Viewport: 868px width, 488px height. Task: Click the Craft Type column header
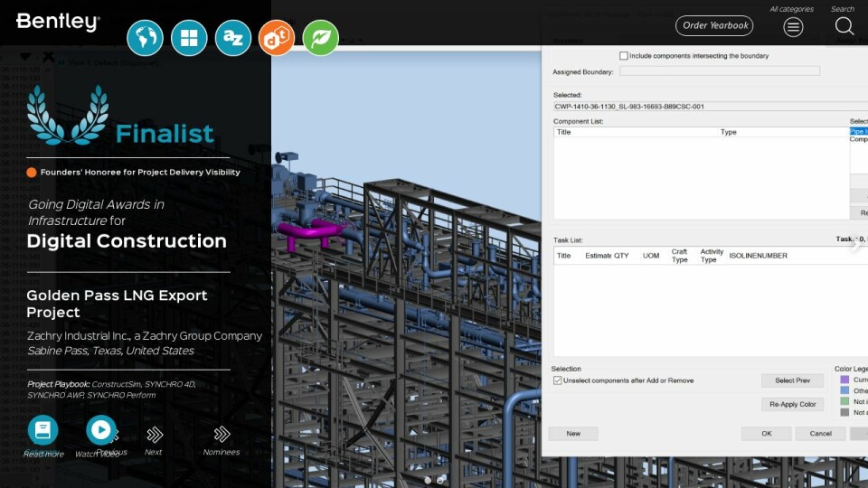coord(679,256)
